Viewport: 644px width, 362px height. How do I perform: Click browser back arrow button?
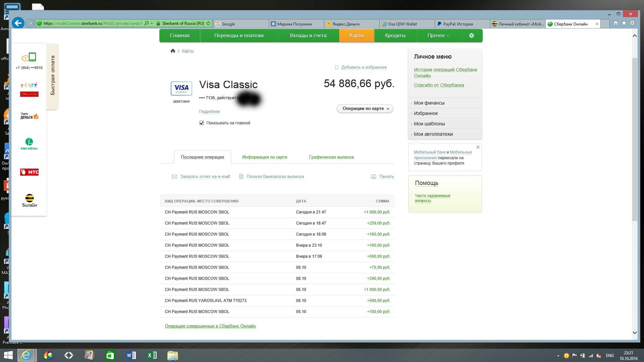pyautogui.click(x=18, y=23)
